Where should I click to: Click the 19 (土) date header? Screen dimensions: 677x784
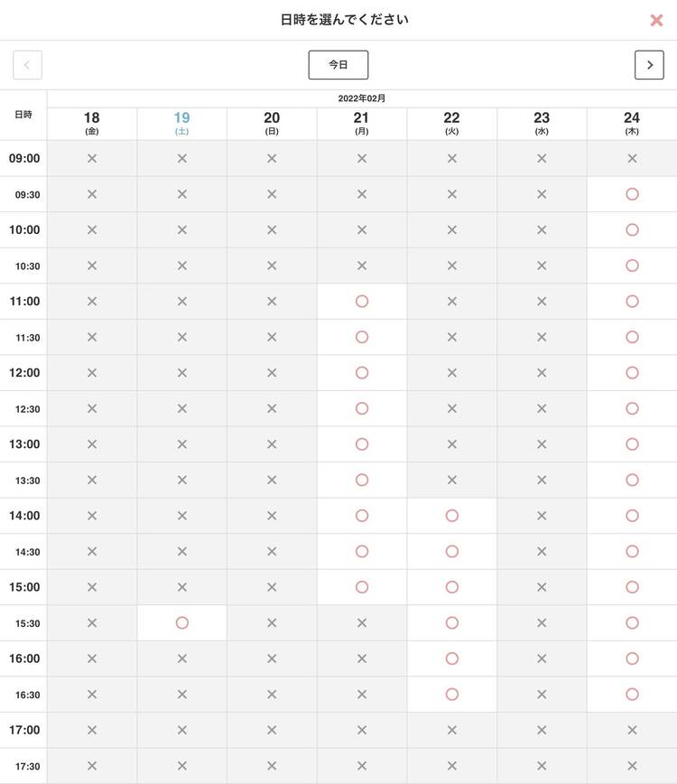tap(181, 123)
